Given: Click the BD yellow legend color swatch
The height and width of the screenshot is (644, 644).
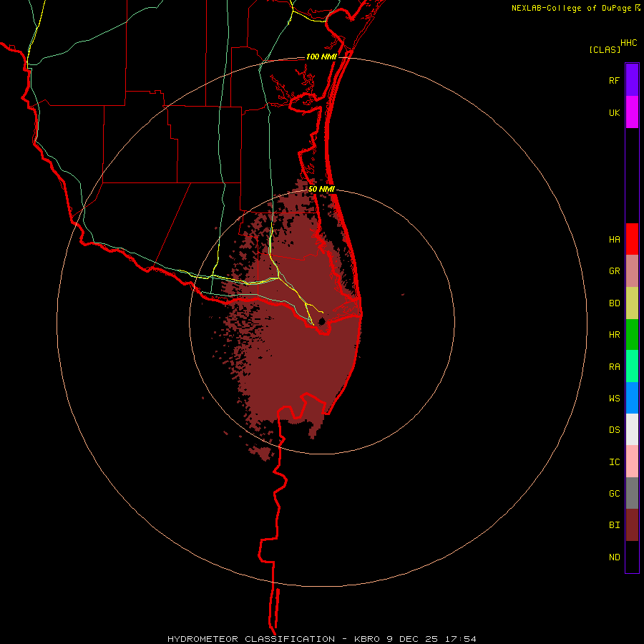Looking at the screenshot, I should pyautogui.click(x=632, y=303).
